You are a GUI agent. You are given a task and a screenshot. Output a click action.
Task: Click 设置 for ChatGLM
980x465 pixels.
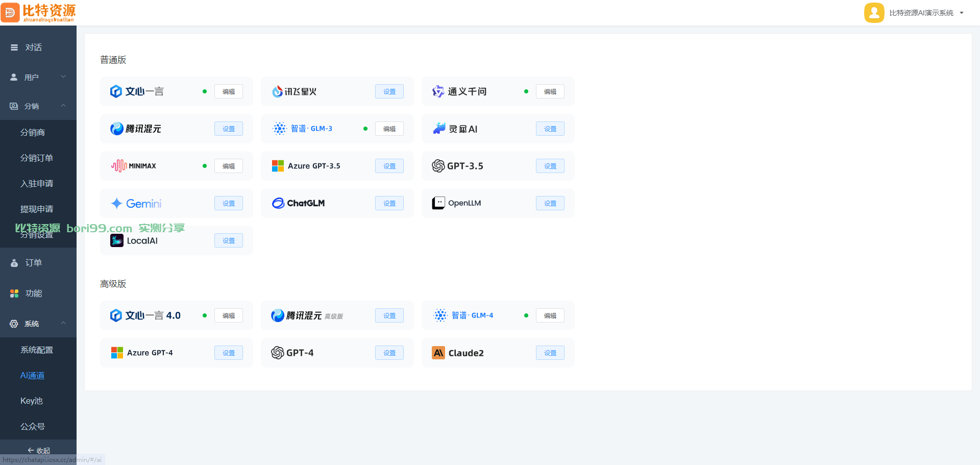click(x=389, y=203)
